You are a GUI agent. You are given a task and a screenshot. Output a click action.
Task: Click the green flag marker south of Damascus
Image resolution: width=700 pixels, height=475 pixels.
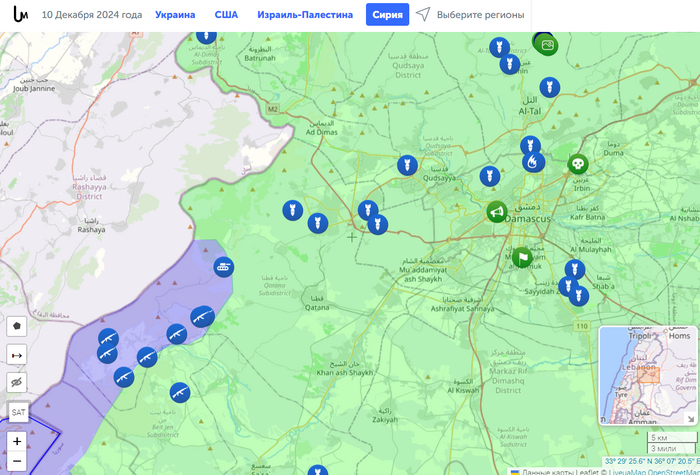pyautogui.click(x=521, y=258)
